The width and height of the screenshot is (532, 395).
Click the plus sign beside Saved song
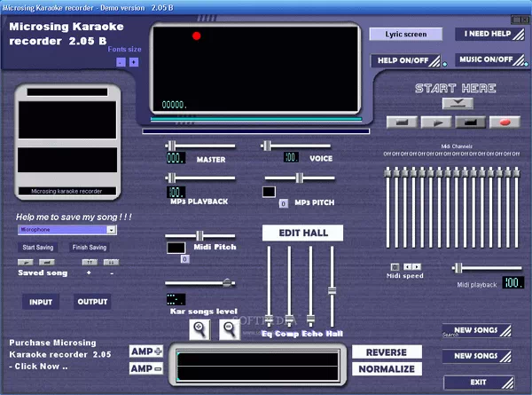[x=89, y=273]
